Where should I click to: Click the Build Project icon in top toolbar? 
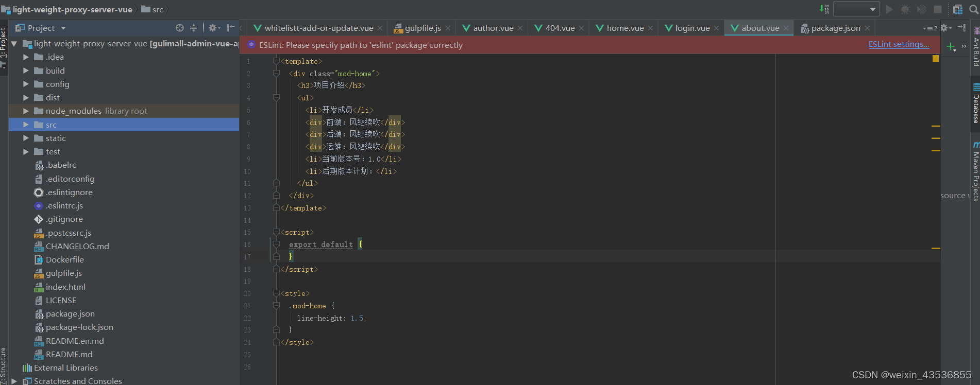(824, 9)
